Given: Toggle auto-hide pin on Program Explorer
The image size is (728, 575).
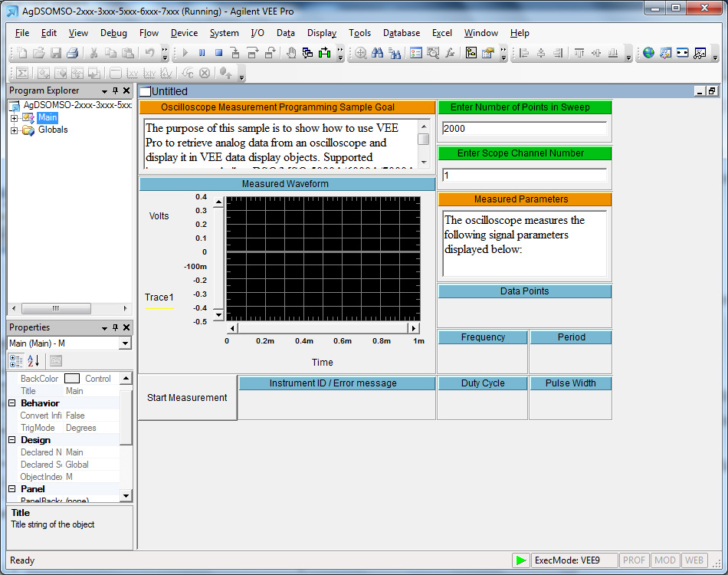Looking at the screenshot, I should coord(115,90).
